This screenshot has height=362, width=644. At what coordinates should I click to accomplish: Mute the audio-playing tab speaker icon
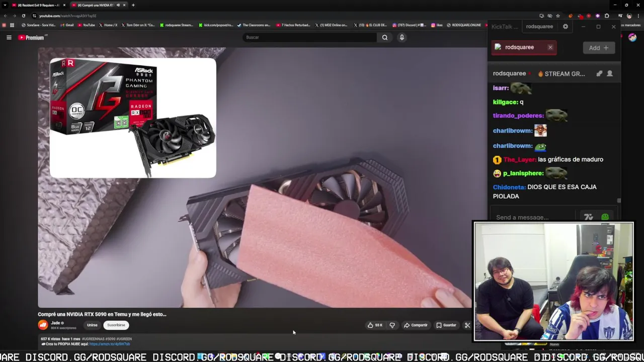pos(118,5)
